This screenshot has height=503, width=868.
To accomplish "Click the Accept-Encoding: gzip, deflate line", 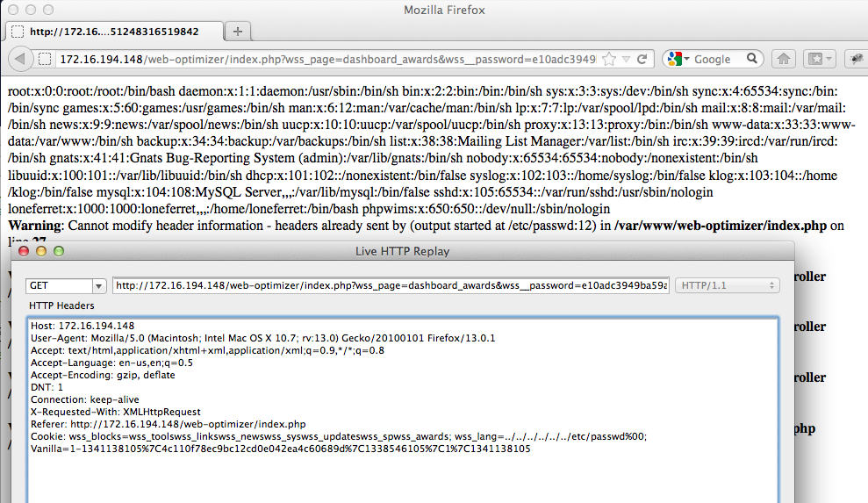I will (x=103, y=375).
